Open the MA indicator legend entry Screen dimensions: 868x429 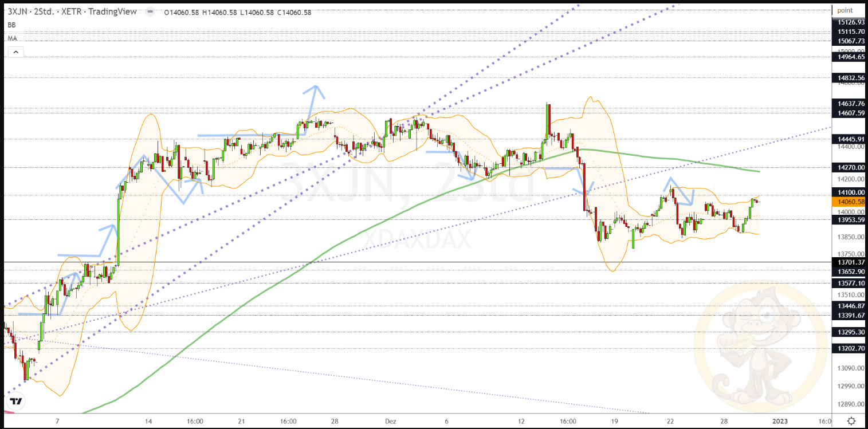[x=12, y=38]
